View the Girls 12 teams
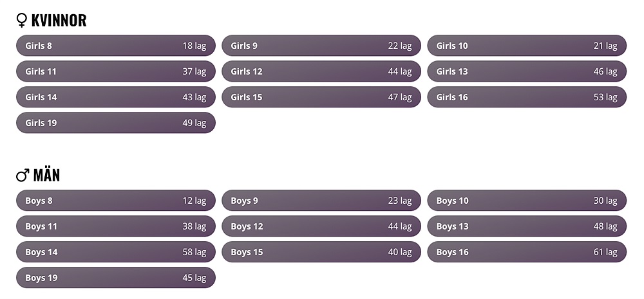644x299 pixels. click(321, 71)
